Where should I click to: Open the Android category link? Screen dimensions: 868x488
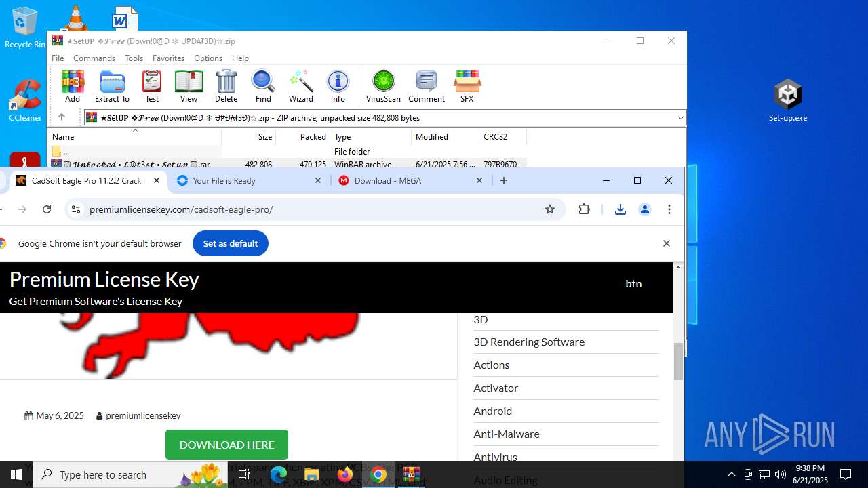click(492, 411)
